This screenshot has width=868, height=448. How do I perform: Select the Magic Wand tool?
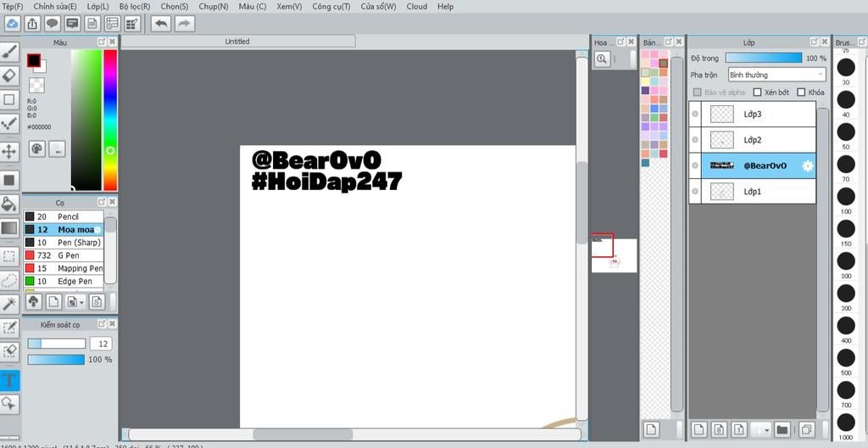(9, 304)
